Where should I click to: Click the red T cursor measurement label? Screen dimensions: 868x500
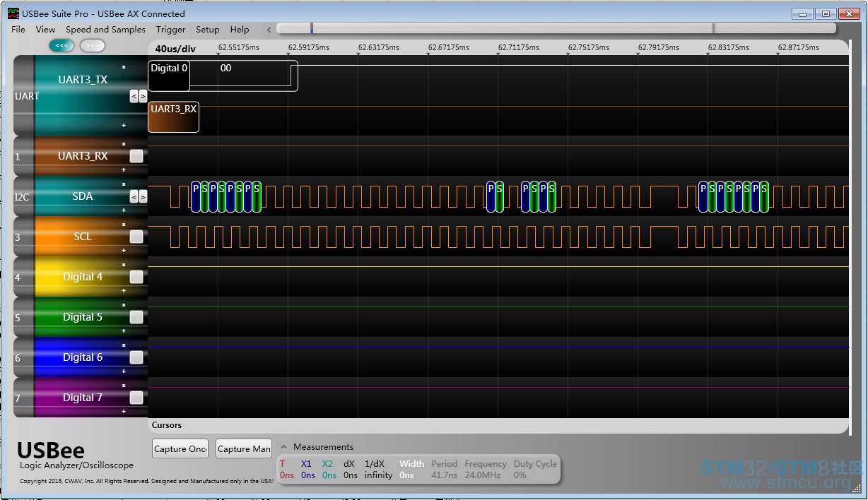coord(283,464)
